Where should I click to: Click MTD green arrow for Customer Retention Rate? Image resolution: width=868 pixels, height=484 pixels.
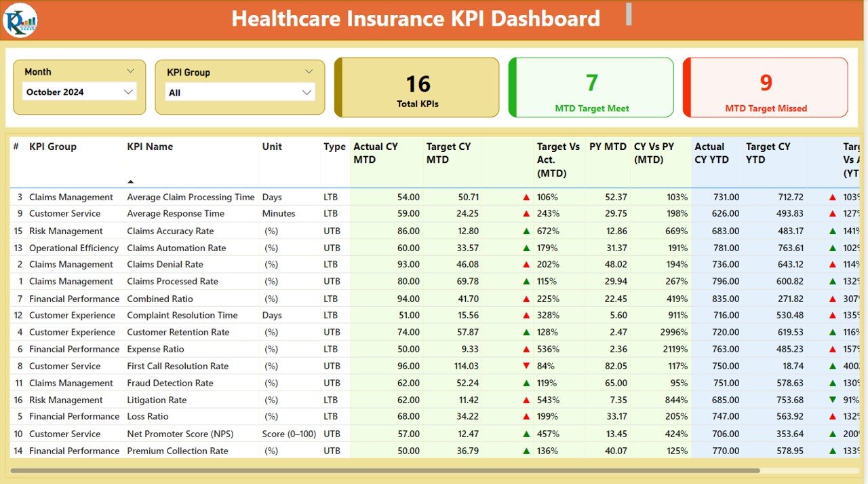point(526,333)
